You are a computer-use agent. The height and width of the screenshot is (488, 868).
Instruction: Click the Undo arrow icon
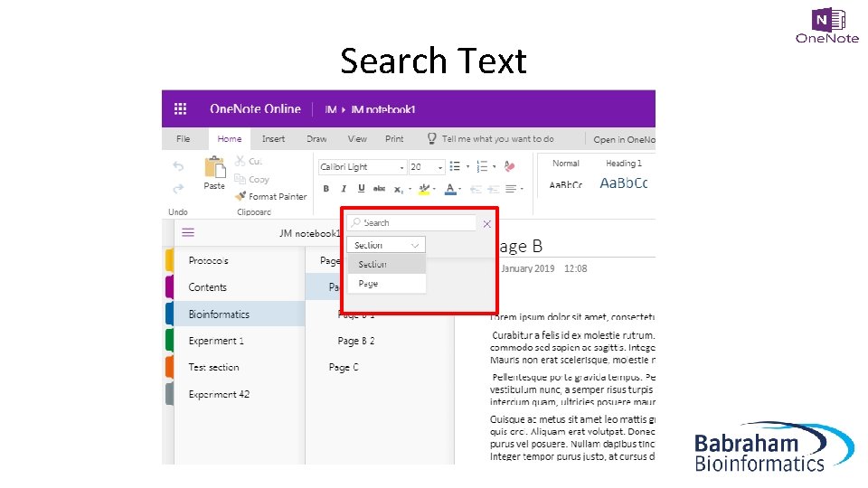point(178,166)
